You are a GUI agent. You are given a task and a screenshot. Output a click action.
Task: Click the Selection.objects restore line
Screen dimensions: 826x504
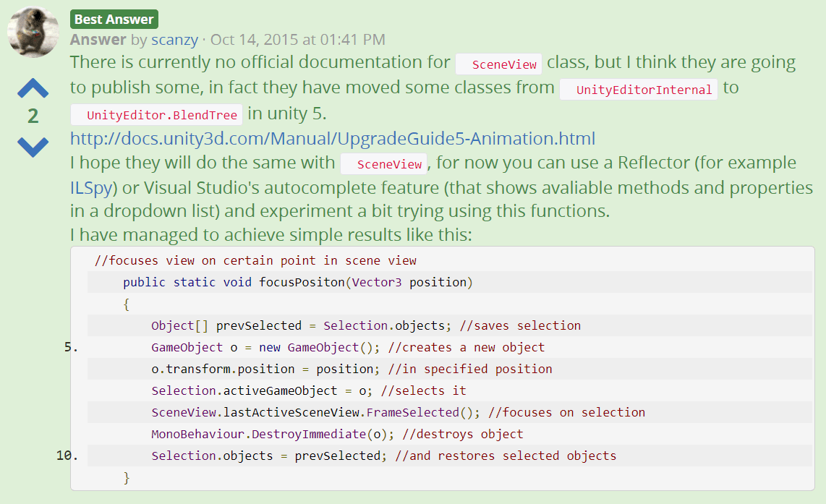tap(383, 456)
